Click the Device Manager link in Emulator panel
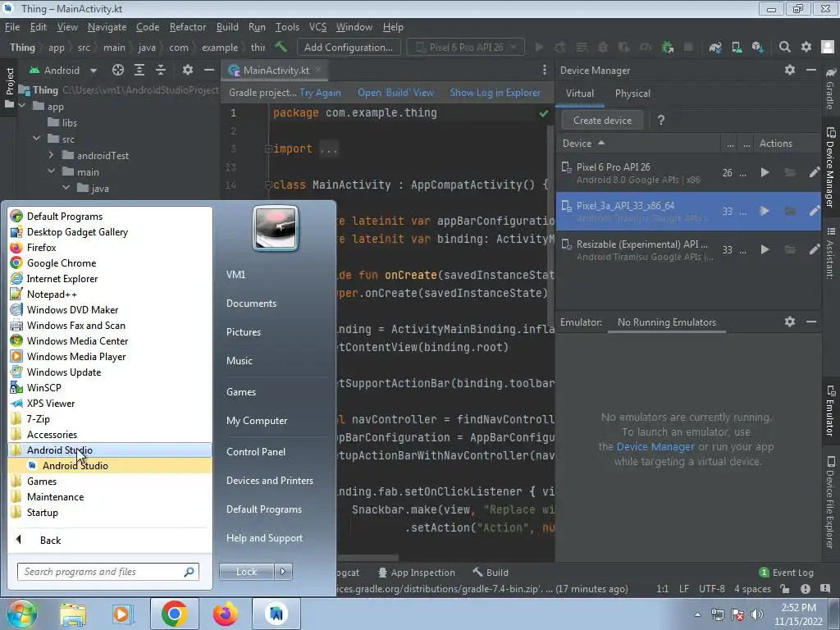This screenshot has width=840, height=630. [x=655, y=447]
